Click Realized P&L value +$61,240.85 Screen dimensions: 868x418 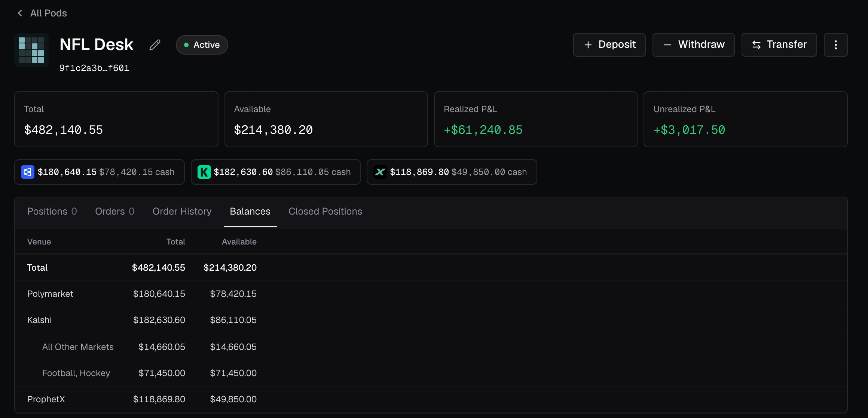(x=483, y=130)
